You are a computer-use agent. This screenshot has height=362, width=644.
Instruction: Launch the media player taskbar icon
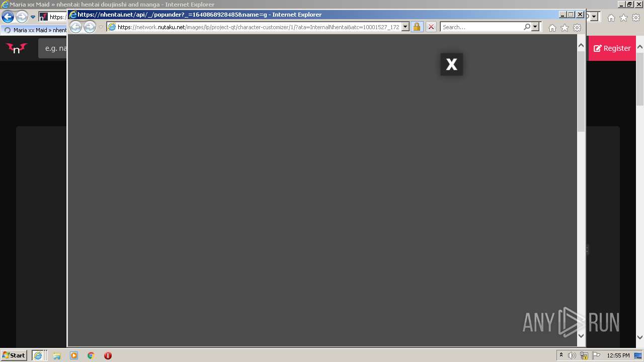[x=74, y=355]
